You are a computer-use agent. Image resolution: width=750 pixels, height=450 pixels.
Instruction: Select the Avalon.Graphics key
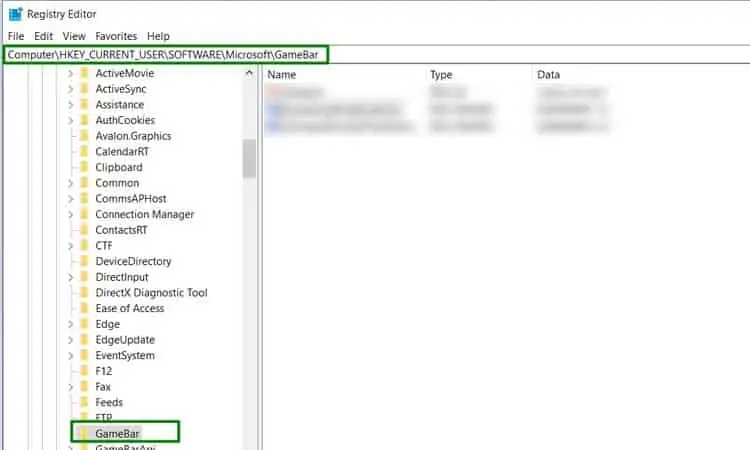[133, 136]
